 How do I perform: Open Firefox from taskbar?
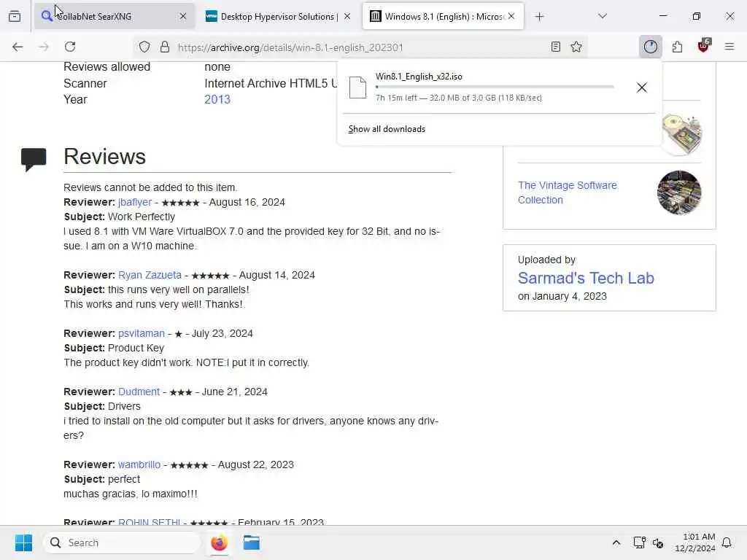pyautogui.click(x=219, y=542)
